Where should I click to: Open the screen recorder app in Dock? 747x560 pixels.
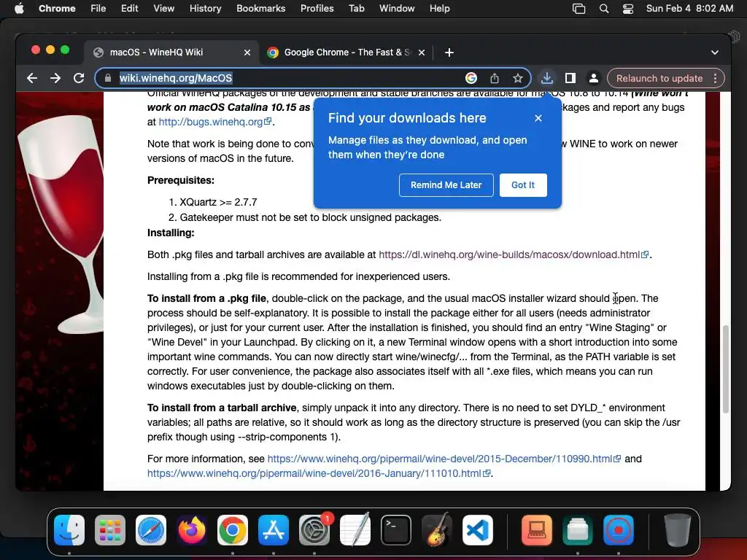(x=619, y=530)
